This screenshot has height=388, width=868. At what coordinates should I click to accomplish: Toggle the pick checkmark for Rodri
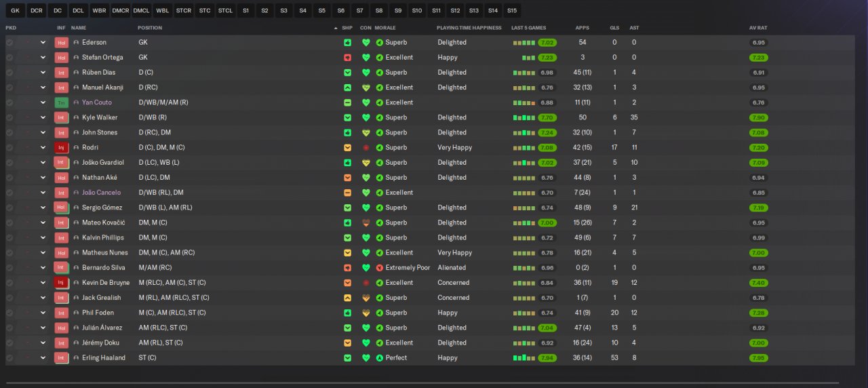click(x=9, y=147)
